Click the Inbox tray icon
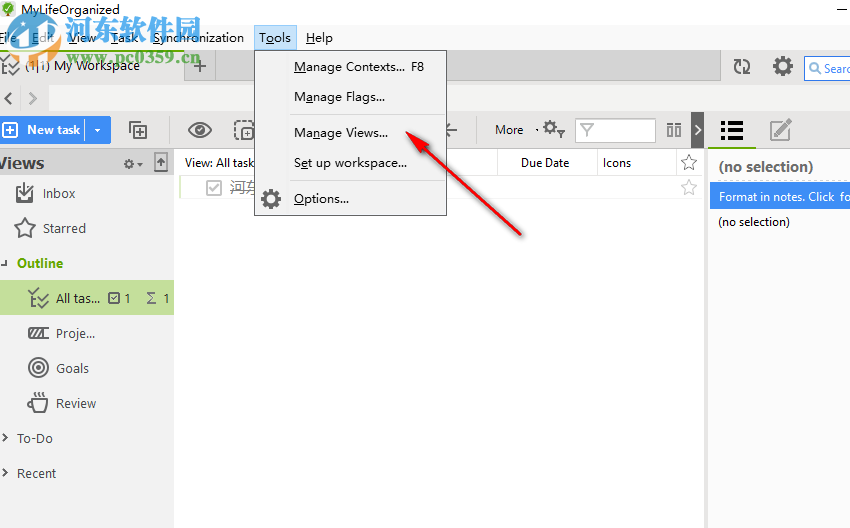The width and height of the screenshot is (850, 528). [24, 193]
